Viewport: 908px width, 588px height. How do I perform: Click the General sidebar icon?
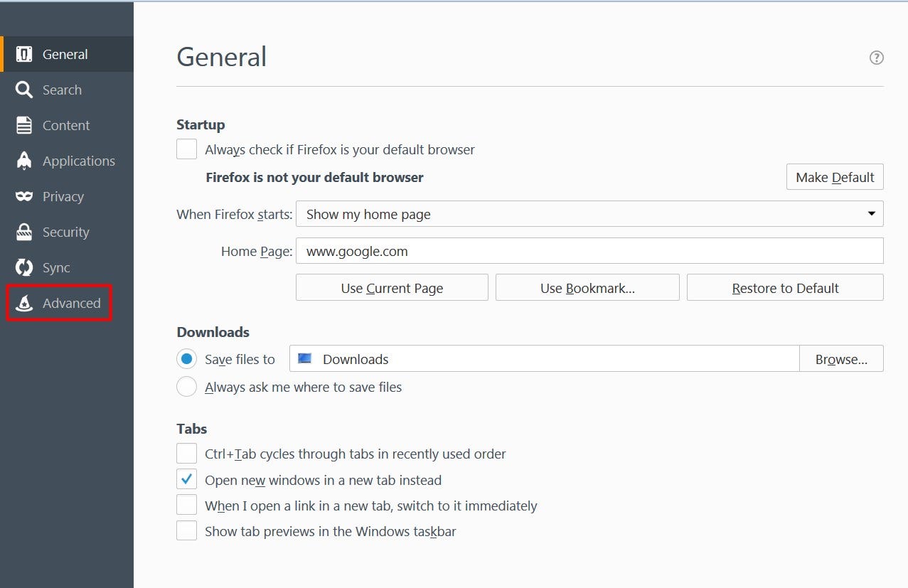pos(24,54)
